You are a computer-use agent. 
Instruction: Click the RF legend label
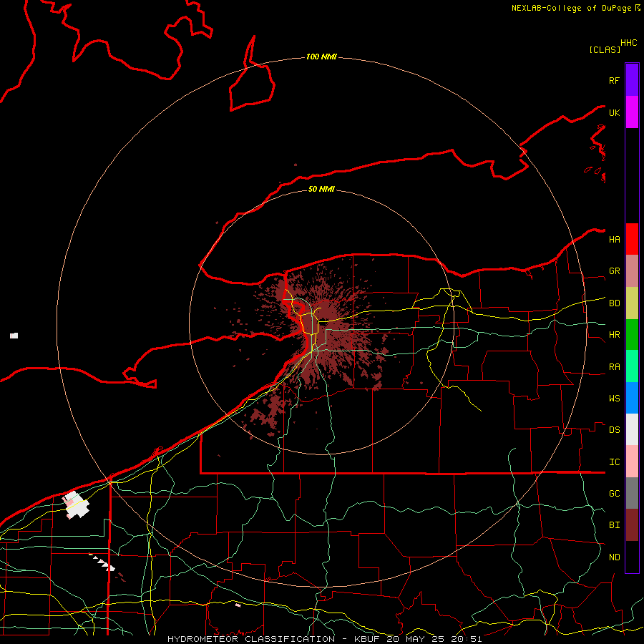pyautogui.click(x=615, y=80)
